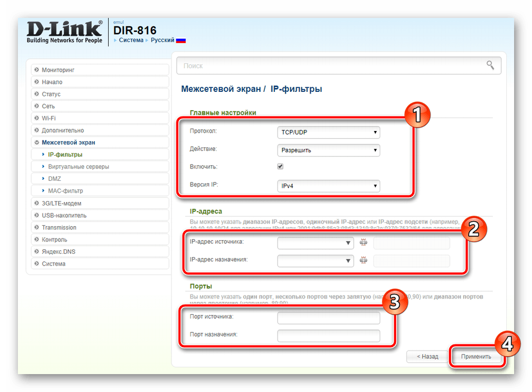Click the Порт источника input field

(x=328, y=318)
